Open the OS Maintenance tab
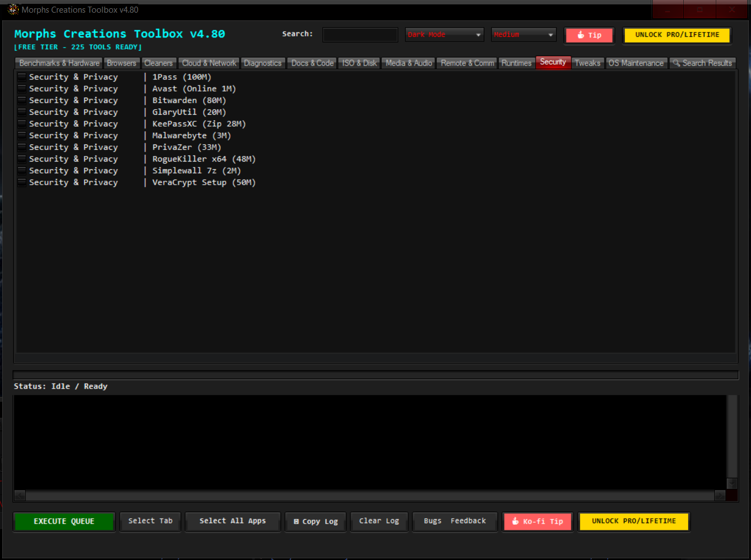The image size is (751, 560). pyautogui.click(x=636, y=63)
